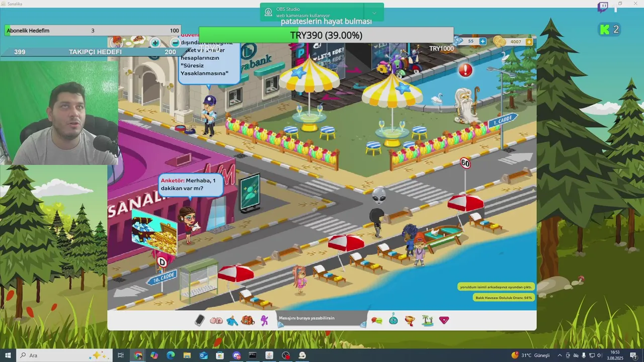The height and width of the screenshot is (362, 644).
Task: Click the palm tree island icon
Action: pyautogui.click(x=428, y=320)
